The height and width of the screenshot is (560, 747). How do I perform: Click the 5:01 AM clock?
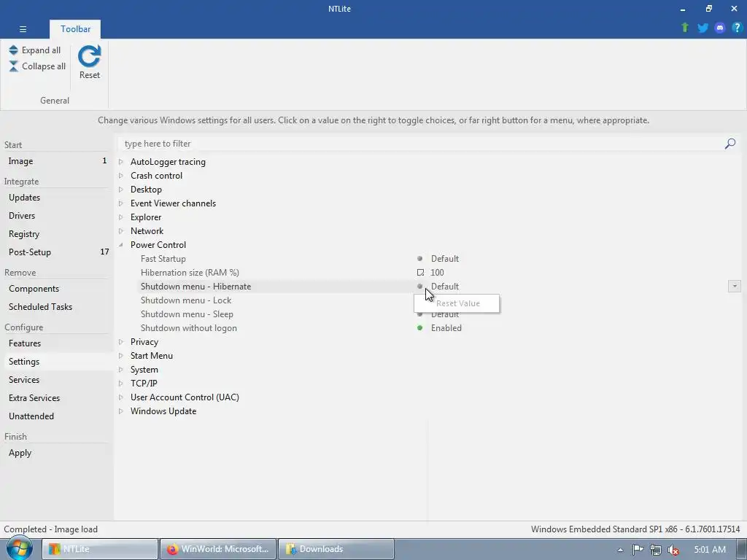click(x=710, y=549)
